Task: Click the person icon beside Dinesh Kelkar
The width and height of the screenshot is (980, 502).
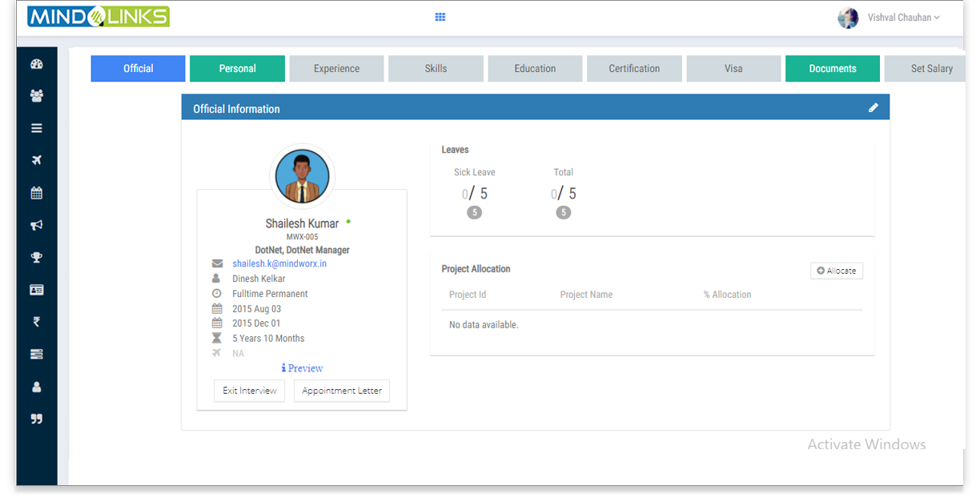Action: pos(216,279)
